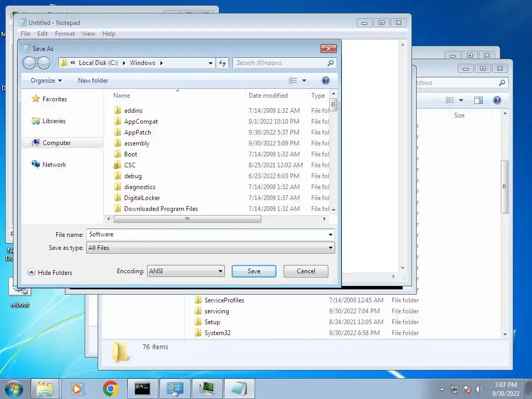Click the volume speaker icon in system tray
Screen dimensions: 532x399
point(480,389)
